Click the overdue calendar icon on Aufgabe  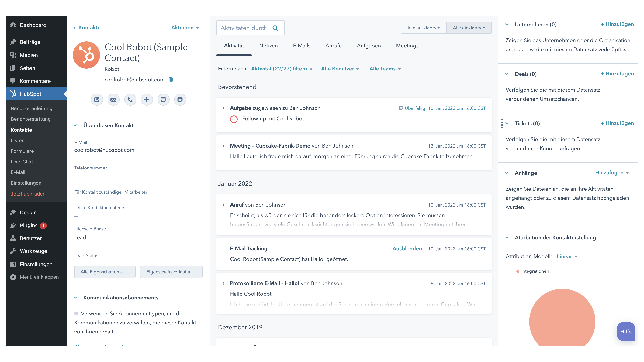401,108
